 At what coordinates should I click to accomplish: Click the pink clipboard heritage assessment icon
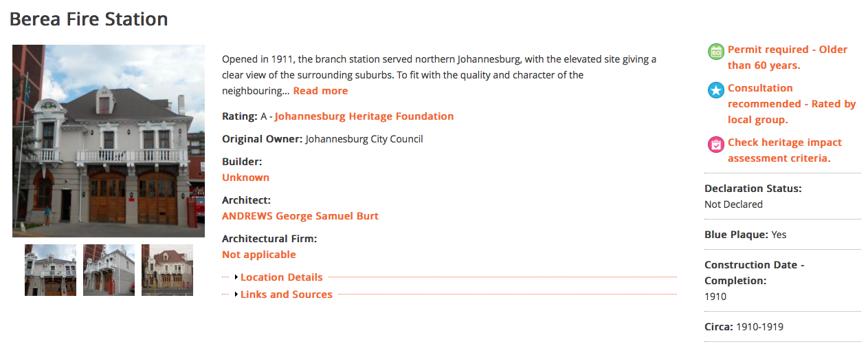pos(716,145)
